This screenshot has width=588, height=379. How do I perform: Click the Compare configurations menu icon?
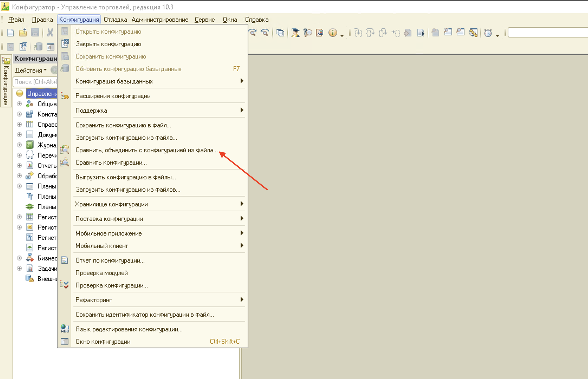(65, 162)
